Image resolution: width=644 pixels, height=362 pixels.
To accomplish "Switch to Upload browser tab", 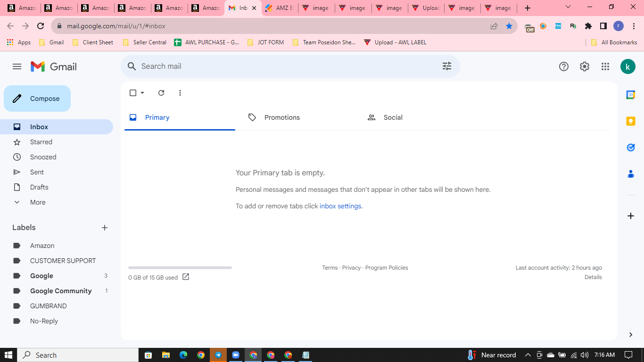I will pyautogui.click(x=426, y=8).
